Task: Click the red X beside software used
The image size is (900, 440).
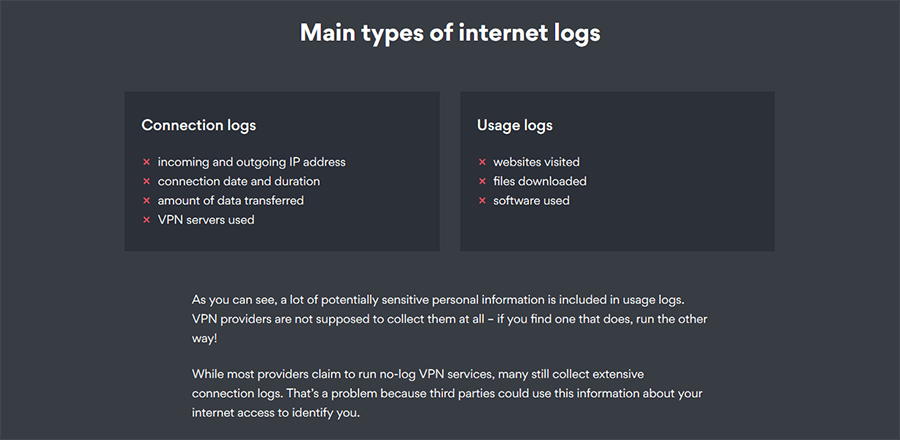Action: click(482, 201)
